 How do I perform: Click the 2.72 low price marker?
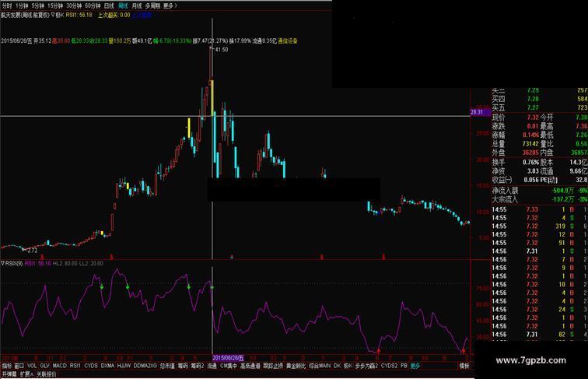pos(32,251)
